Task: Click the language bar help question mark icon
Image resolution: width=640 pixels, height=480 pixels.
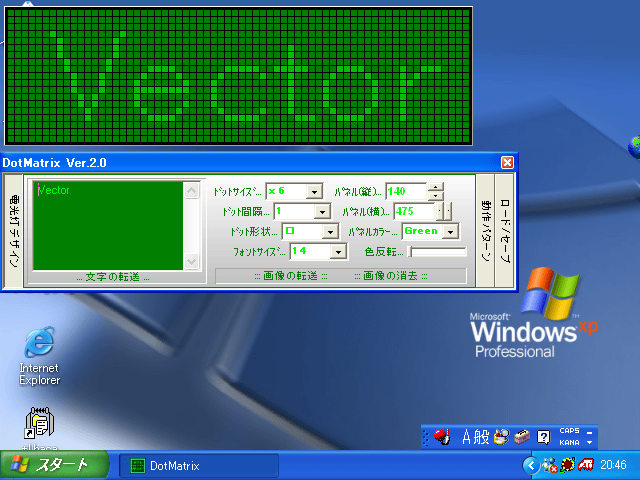Action: 543,437
